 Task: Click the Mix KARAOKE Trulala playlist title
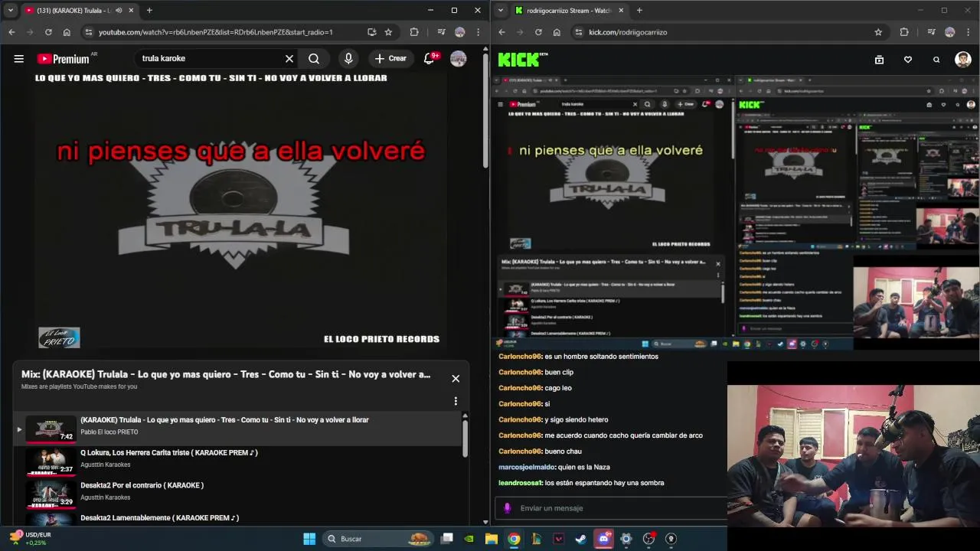coord(226,374)
